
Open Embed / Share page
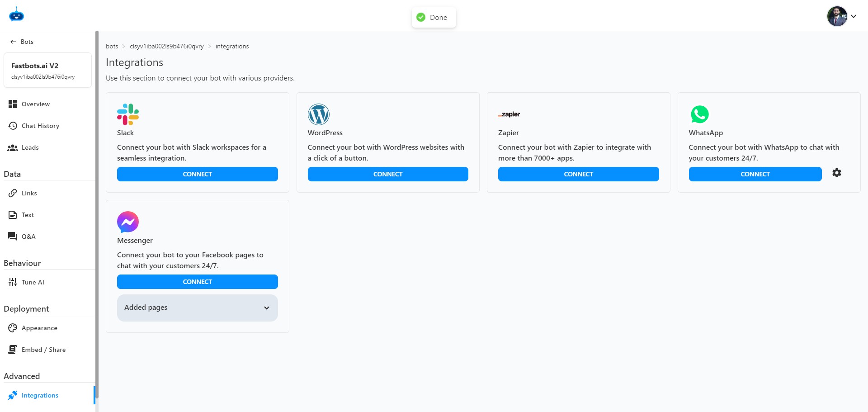pyautogui.click(x=47, y=350)
